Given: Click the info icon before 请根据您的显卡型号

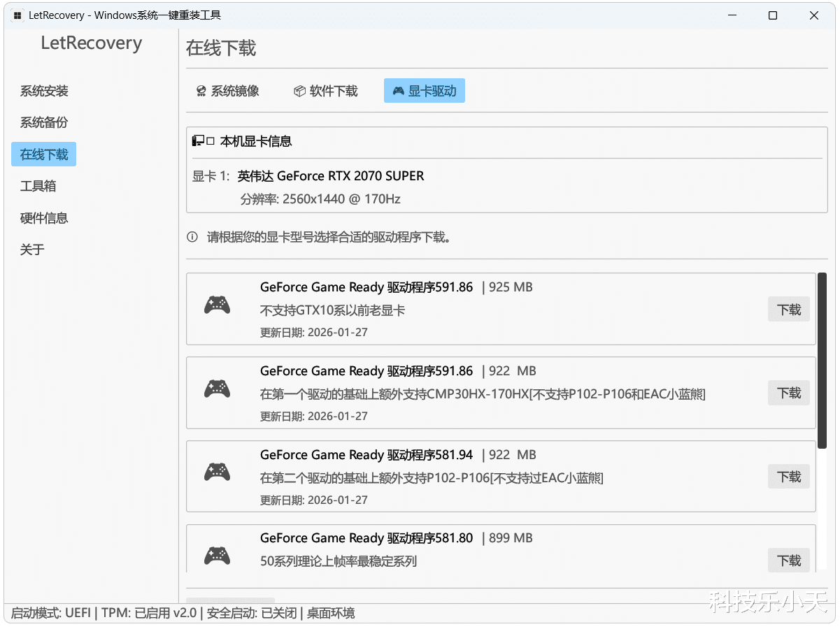Looking at the screenshot, I should coord(192,237).
